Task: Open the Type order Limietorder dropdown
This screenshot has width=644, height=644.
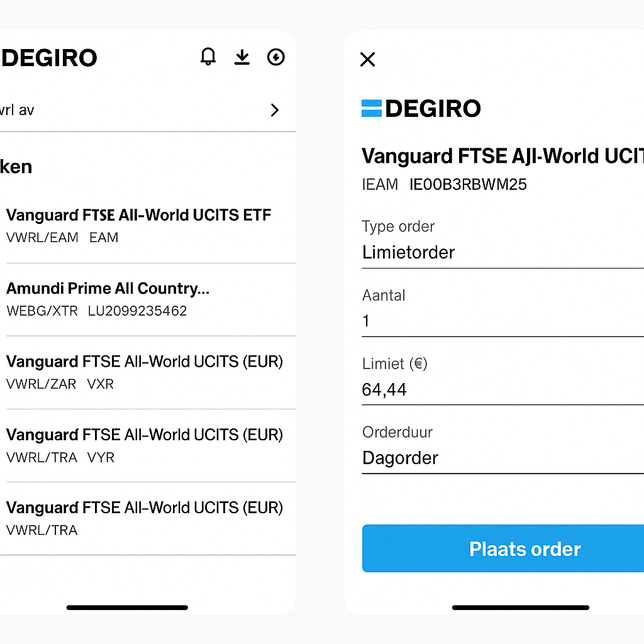Action: [502, 252]
